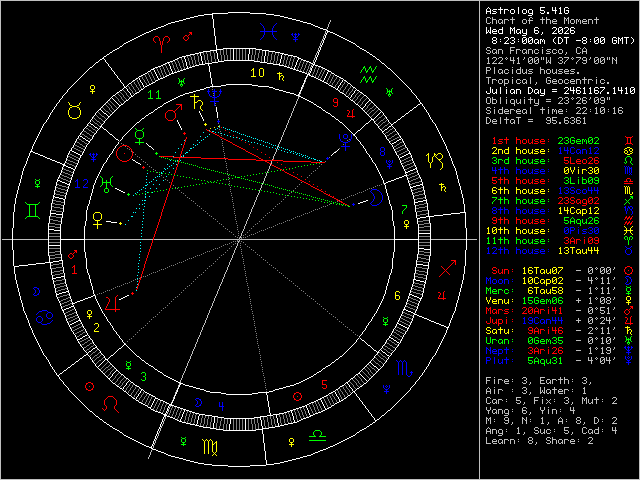Select the yellow house number 10 inside the wheel

tap(257, 73)
